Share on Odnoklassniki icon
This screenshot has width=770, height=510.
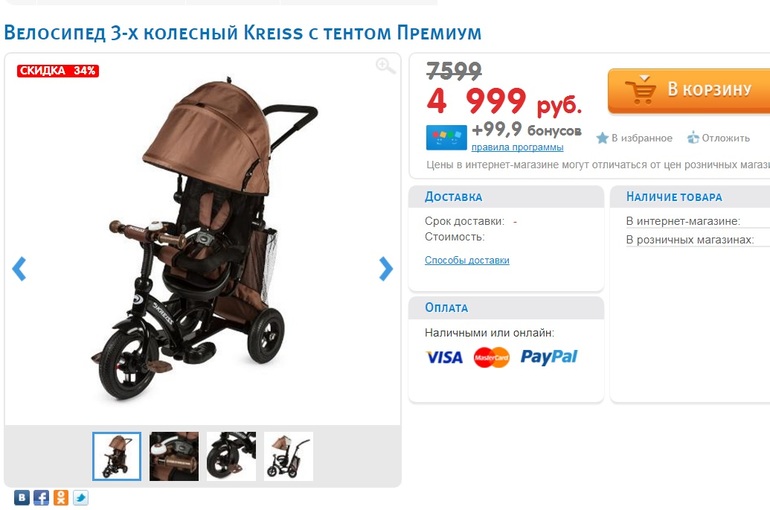click(x=61, y=498)
